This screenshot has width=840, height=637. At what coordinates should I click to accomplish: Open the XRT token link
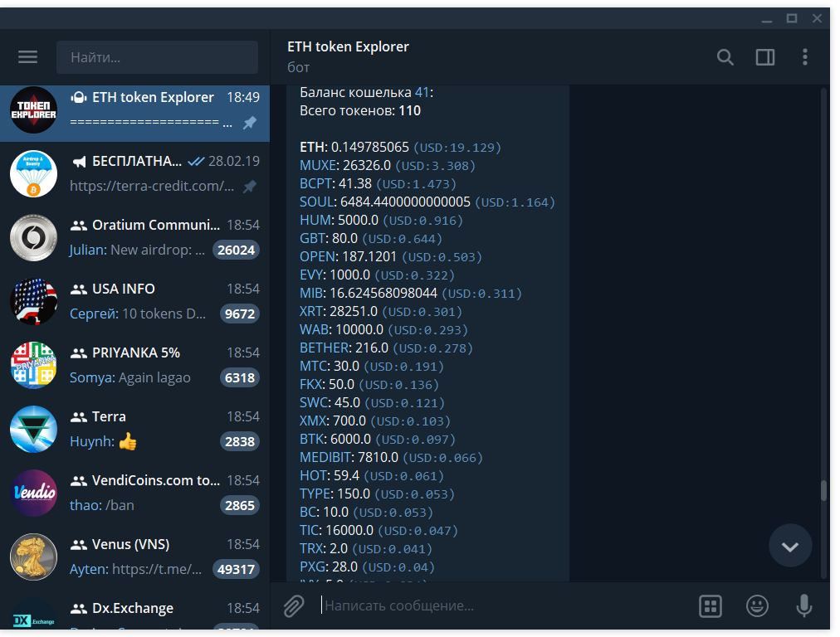tap(312, 312)
